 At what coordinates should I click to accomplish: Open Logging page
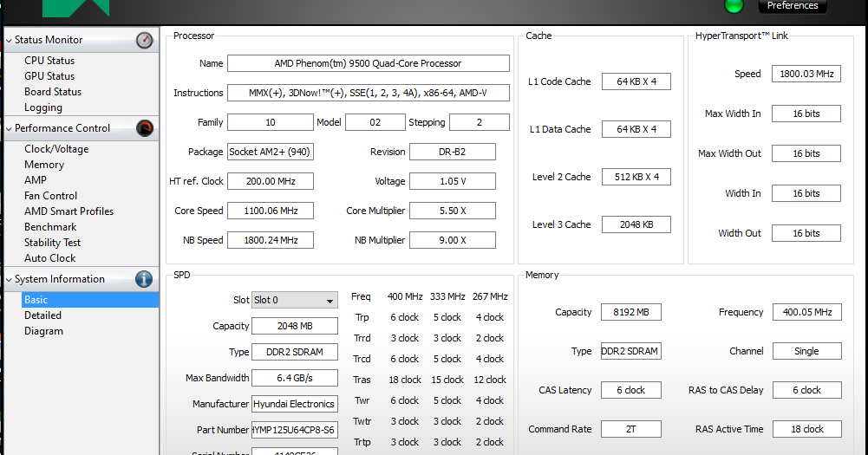pos(43,107)
